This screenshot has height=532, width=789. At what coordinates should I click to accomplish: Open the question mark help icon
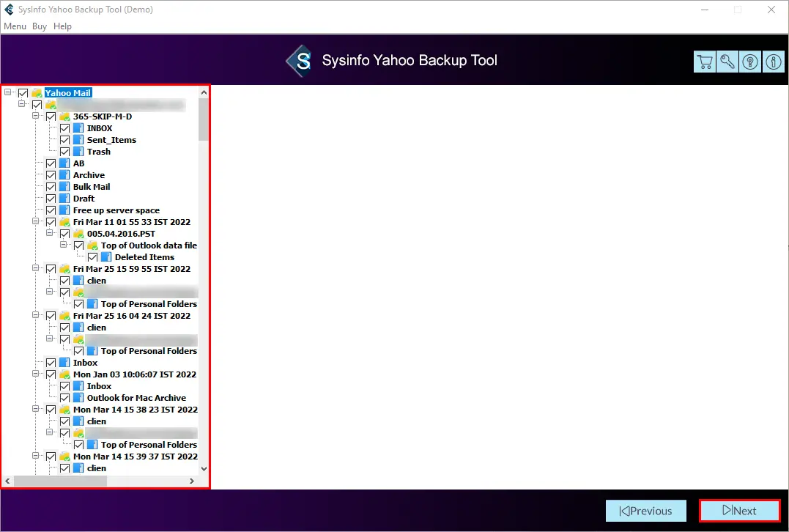750,62
